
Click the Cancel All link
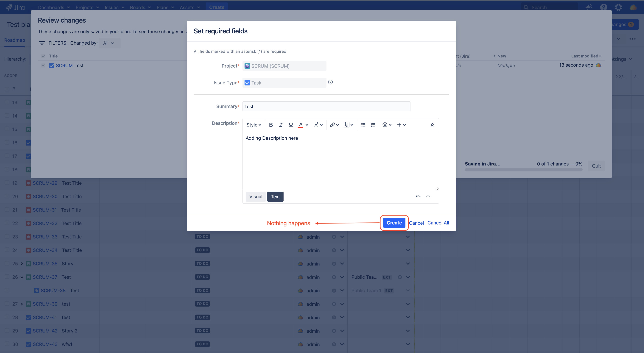coord(438,223)
